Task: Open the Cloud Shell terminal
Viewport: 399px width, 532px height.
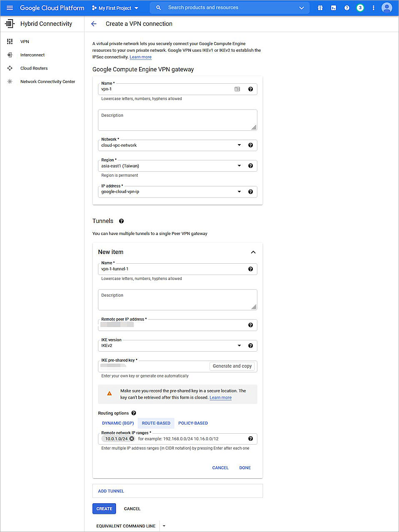Action: click(334, 7)
